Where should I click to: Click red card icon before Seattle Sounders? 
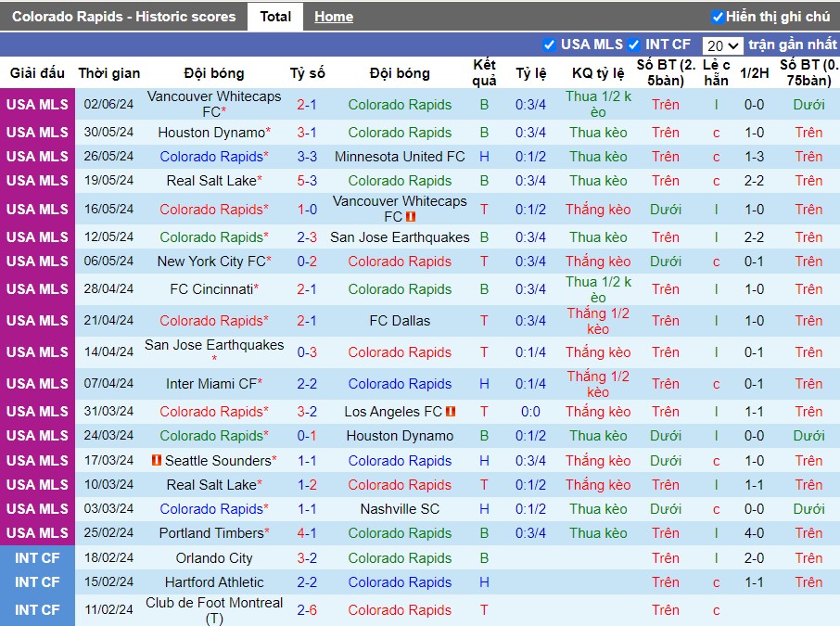157,460
